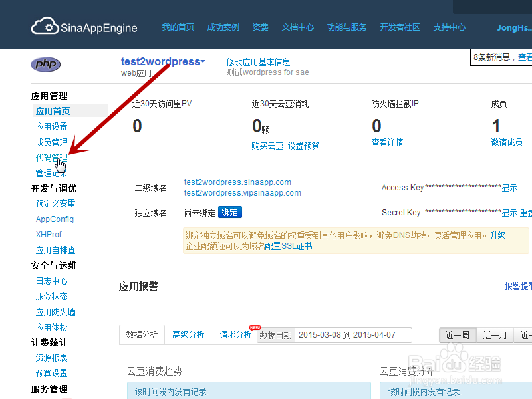Open 开发者社区 in top navigation
532x399 pixels.
pos(400,27)
